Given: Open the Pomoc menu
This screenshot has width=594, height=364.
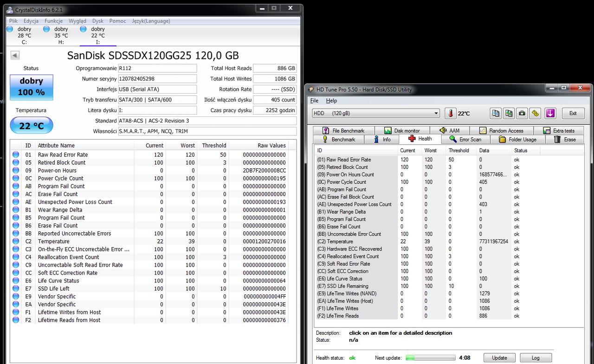Looking at the screenshot, I should tap(118, 21).
